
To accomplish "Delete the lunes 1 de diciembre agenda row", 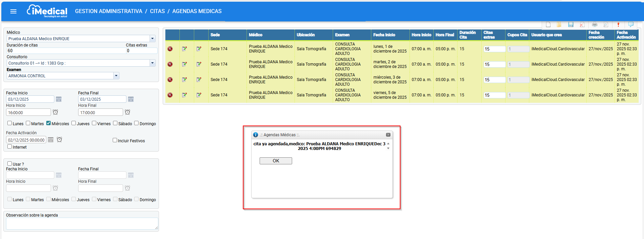I will point(170,49).
